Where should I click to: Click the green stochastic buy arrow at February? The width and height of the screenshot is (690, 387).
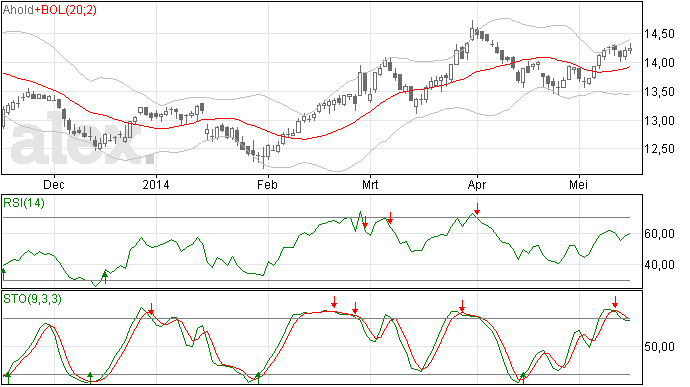point(258,378)
